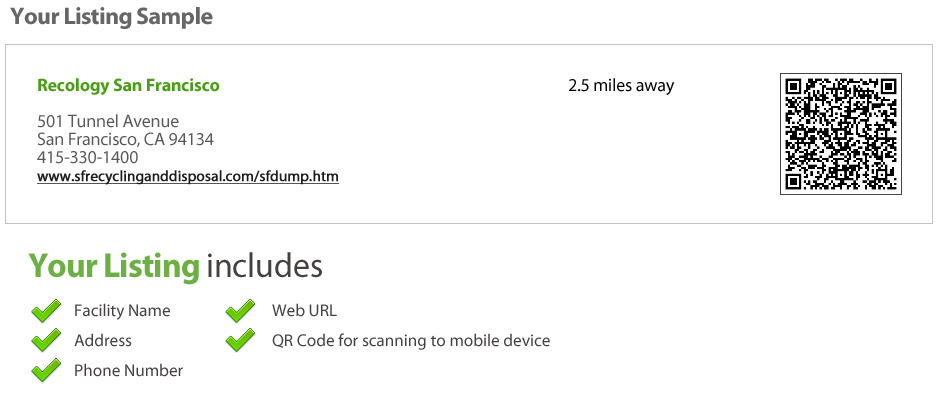
Task: Click the checkmark next to QR Code
Action: pos(241,340)
